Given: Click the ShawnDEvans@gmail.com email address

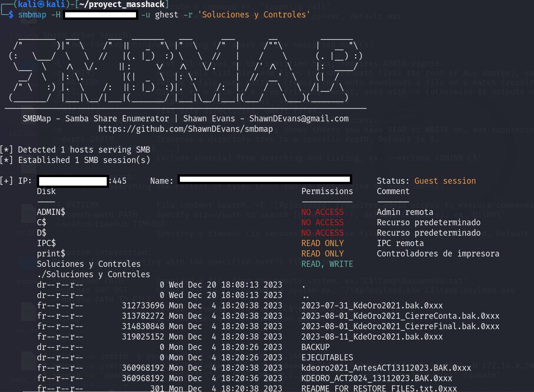Looking at the screenshot, I should (x=299, y=119).
